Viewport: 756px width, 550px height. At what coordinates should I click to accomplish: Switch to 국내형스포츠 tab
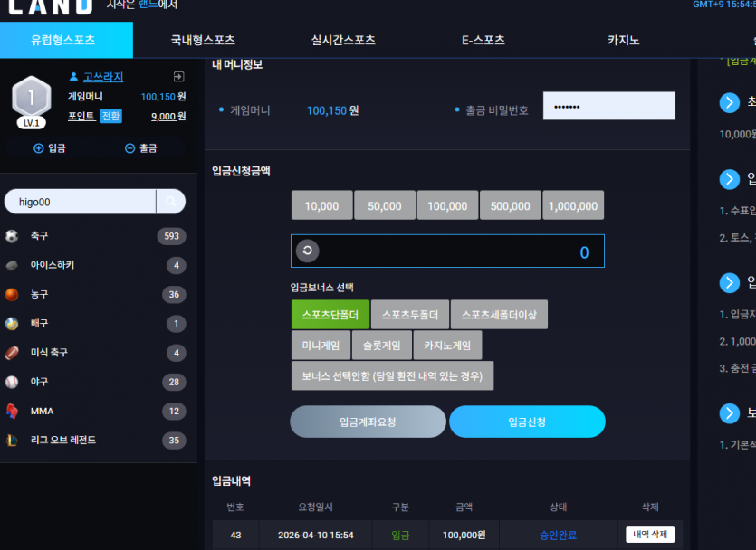(203, 40)
